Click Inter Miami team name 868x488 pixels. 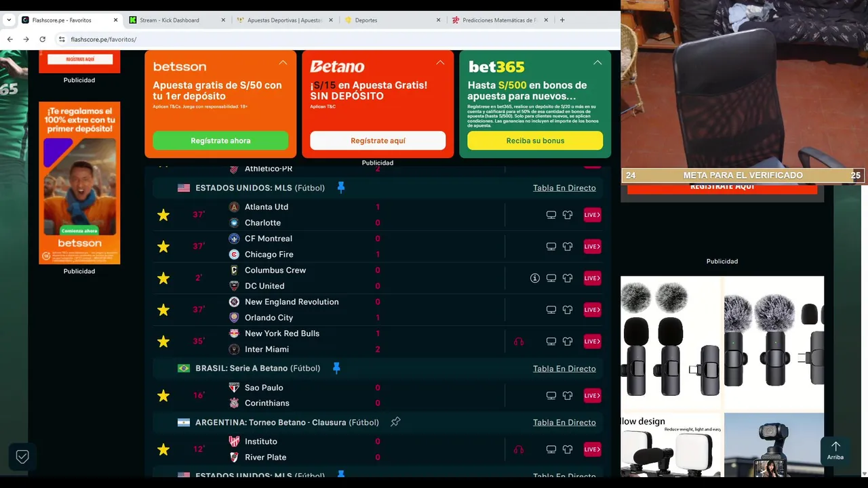coord(267,349)
